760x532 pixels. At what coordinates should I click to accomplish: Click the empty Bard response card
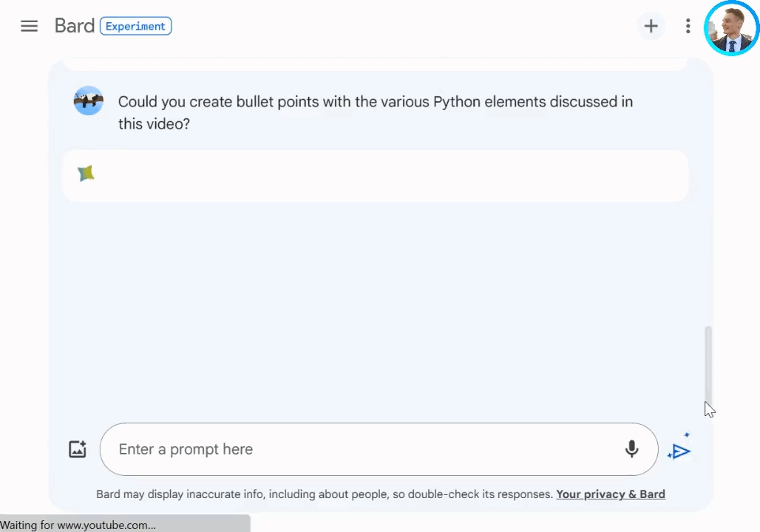(376, 175)
